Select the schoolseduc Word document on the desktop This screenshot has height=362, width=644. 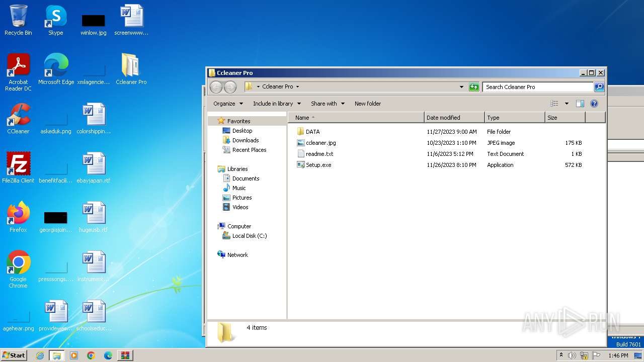94,316
